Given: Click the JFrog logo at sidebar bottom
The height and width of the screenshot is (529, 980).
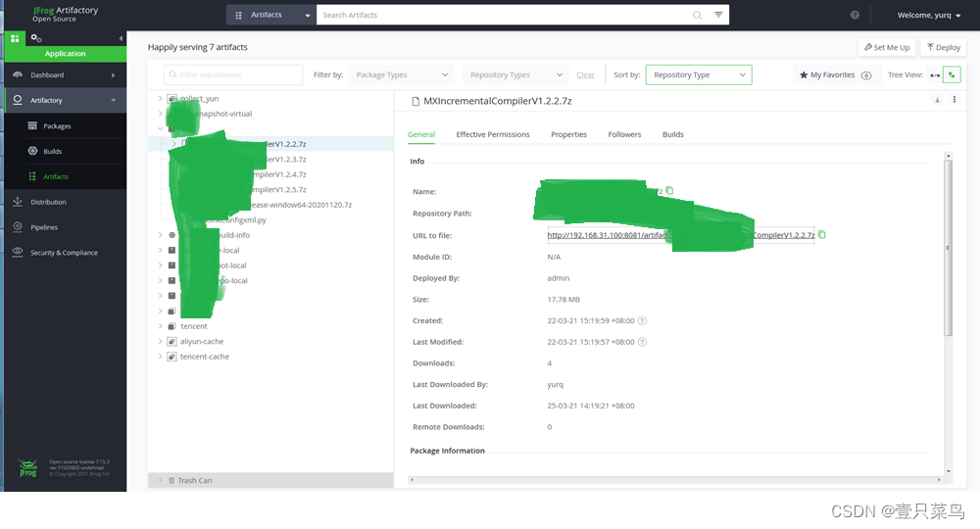Looking at the screenshot, I should point(27,468).
